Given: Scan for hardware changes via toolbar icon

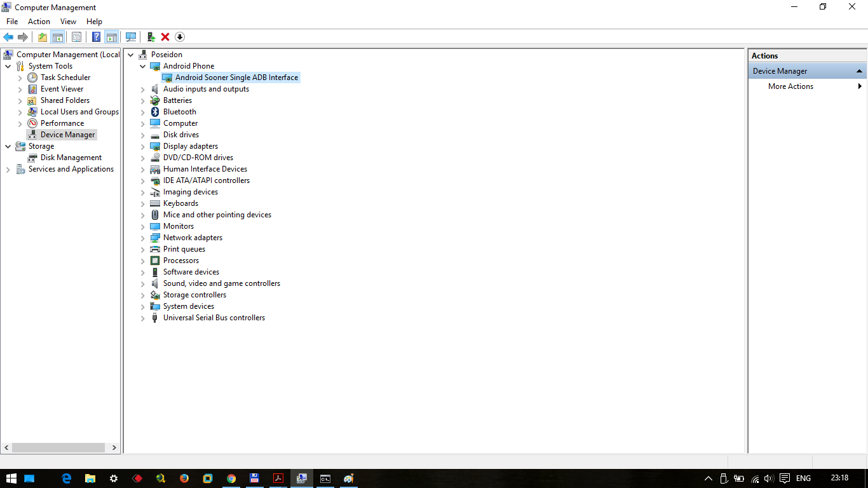Looking at the screenshot, I should 131,37.
